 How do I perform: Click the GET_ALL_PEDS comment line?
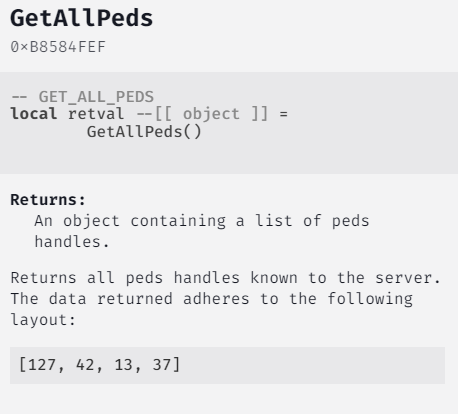tap(82, 97)
